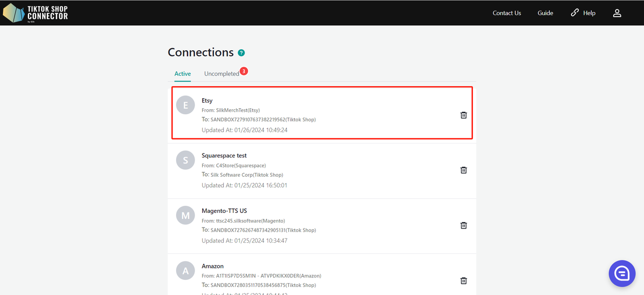Select text From: SilkMerchTest(Etsy)
644x295 pixels.
click(231, 110)
